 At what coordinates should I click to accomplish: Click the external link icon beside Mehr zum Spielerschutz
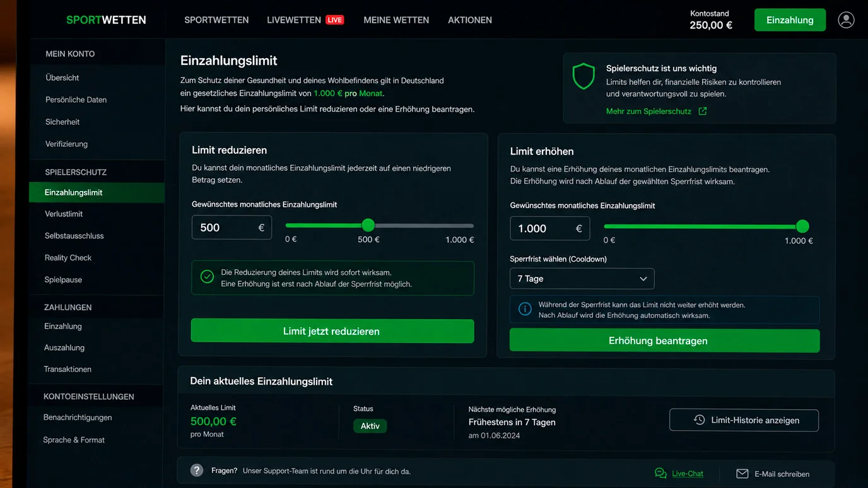702,111
